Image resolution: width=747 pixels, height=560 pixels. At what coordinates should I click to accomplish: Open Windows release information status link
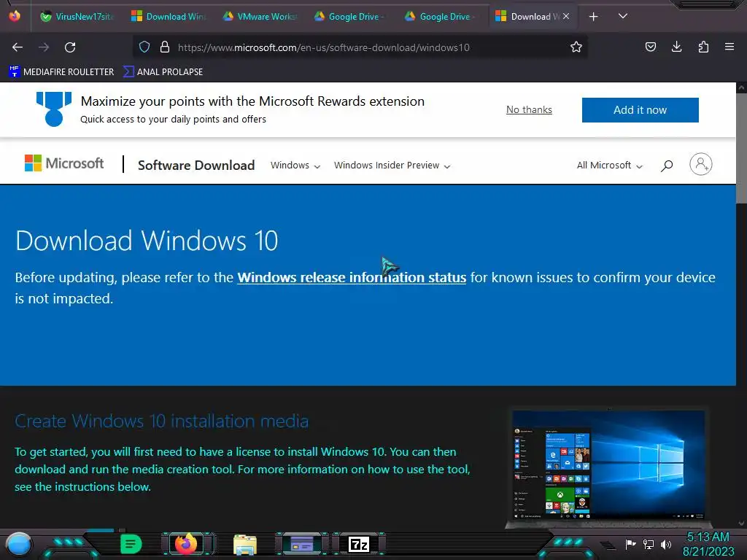coord(352,277)
